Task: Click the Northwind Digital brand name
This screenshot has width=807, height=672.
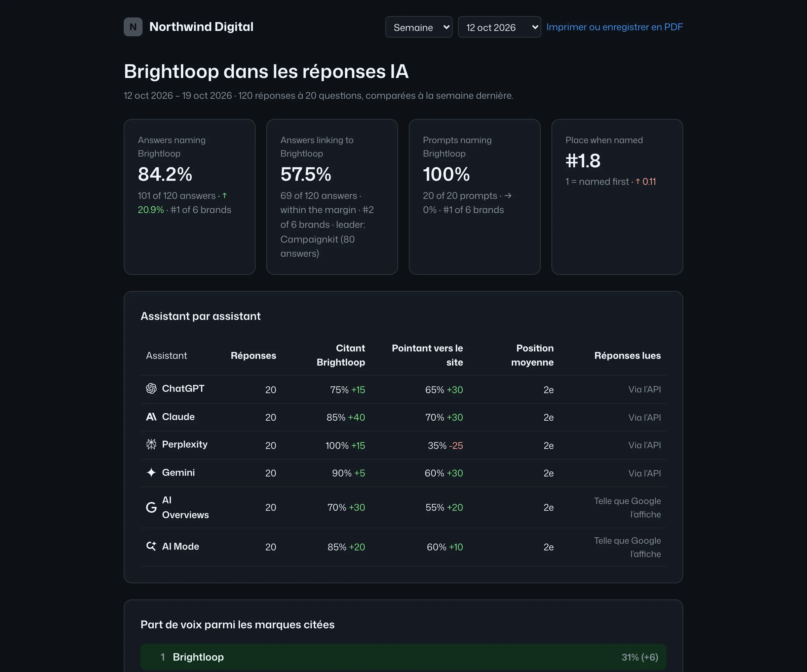Action: [201, 27]
